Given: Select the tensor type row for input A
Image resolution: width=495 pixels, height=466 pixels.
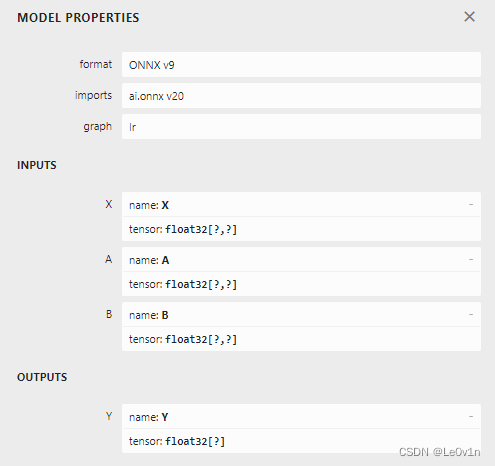Looking at the screenshot, I should [x=301, y=284].
